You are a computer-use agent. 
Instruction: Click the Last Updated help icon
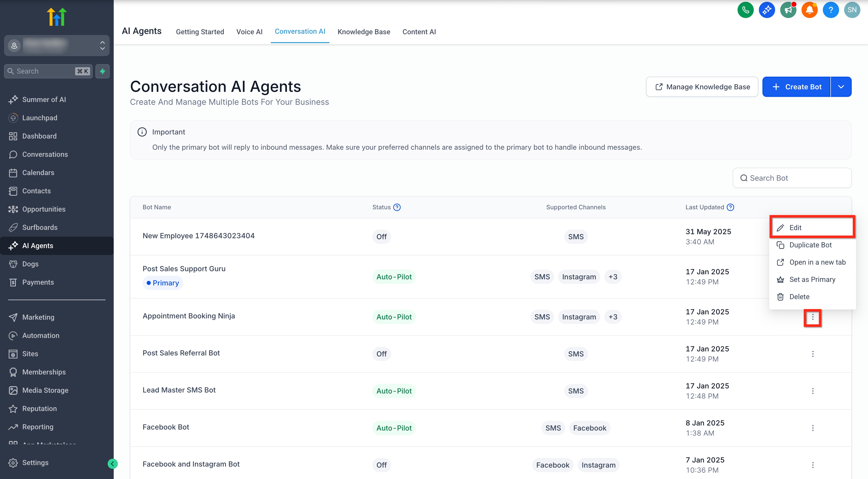point(730,207)
